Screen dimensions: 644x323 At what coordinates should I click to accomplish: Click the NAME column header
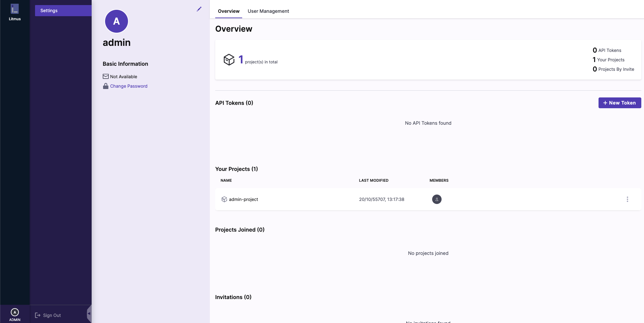226,180
